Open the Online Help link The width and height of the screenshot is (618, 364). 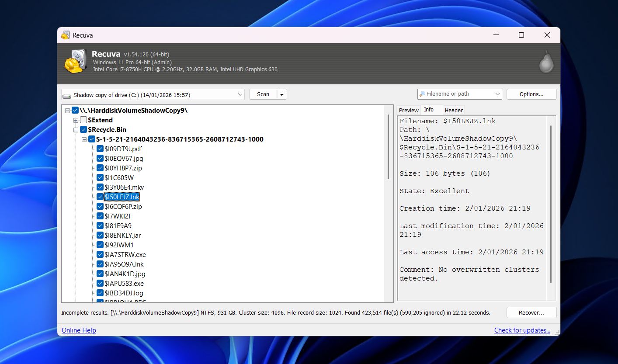pos(79,330)
